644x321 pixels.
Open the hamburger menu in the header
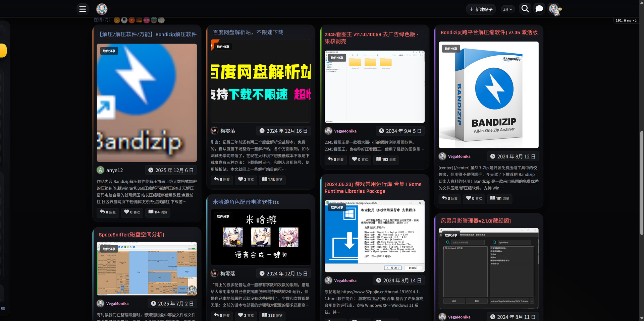coord(83,9)
